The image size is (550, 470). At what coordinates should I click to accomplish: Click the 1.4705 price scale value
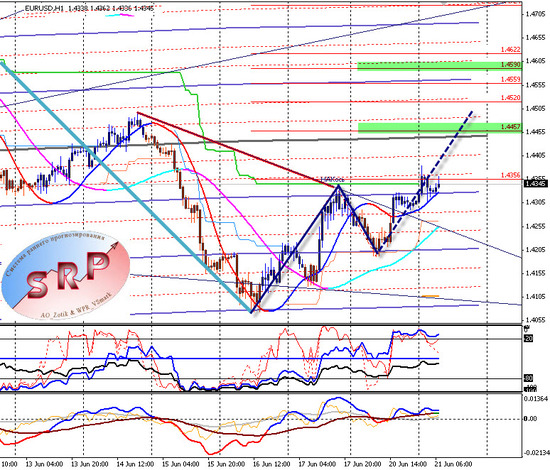click(536, 14)
